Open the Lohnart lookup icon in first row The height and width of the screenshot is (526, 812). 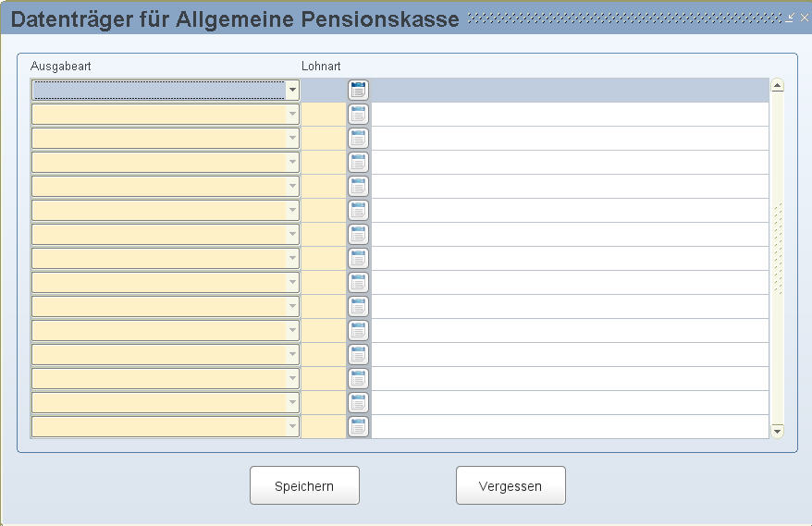coord(358,90)
